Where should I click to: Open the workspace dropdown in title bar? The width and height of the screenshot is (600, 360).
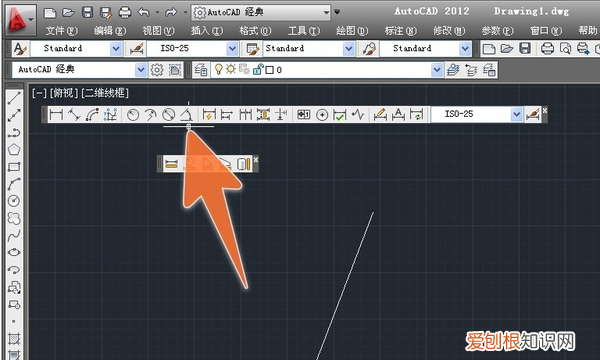(x=326, y=12)
